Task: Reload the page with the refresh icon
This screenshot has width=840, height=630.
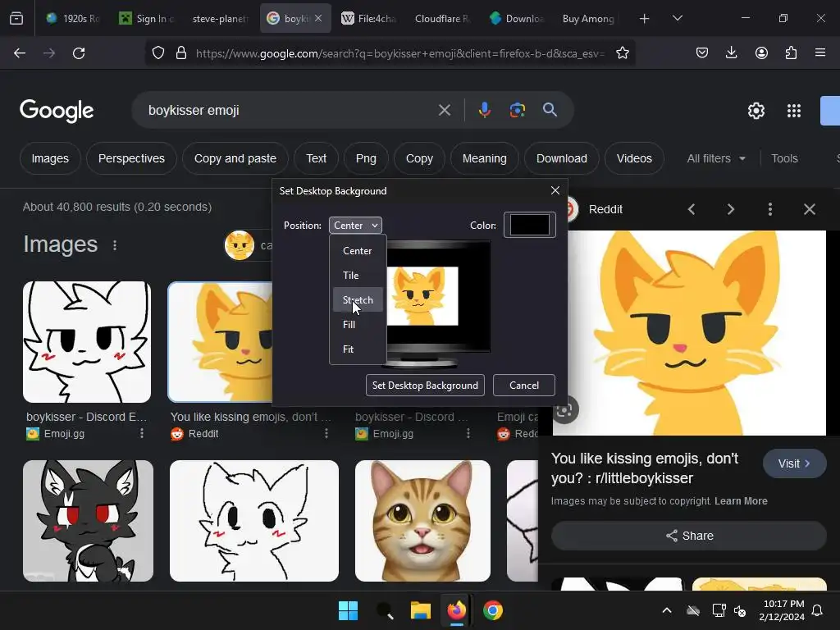Action: [x=79, y=53]
